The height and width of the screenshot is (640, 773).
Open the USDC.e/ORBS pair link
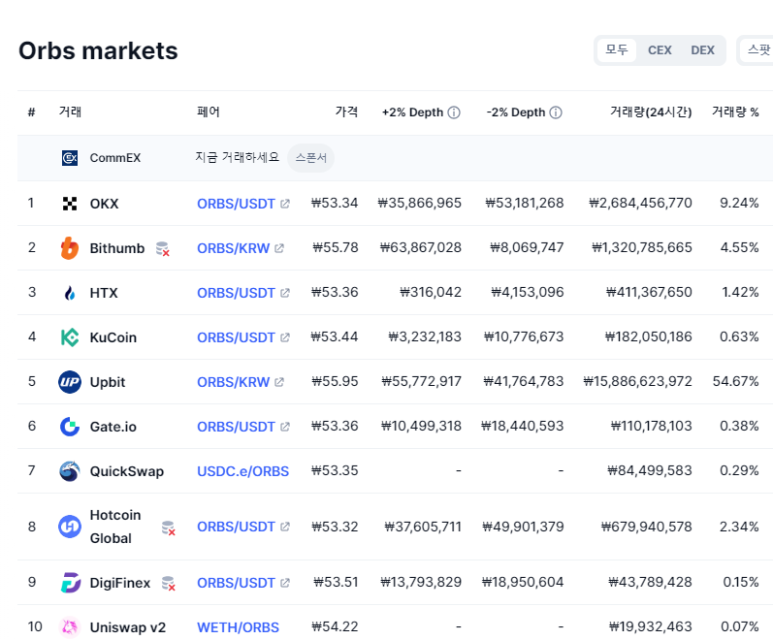click(243, 471)
